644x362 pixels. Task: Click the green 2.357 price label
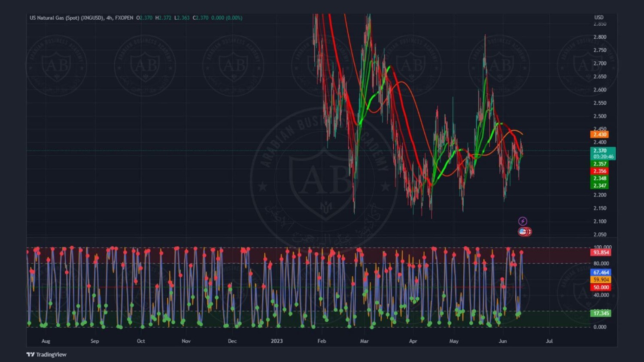click(599, 164)
